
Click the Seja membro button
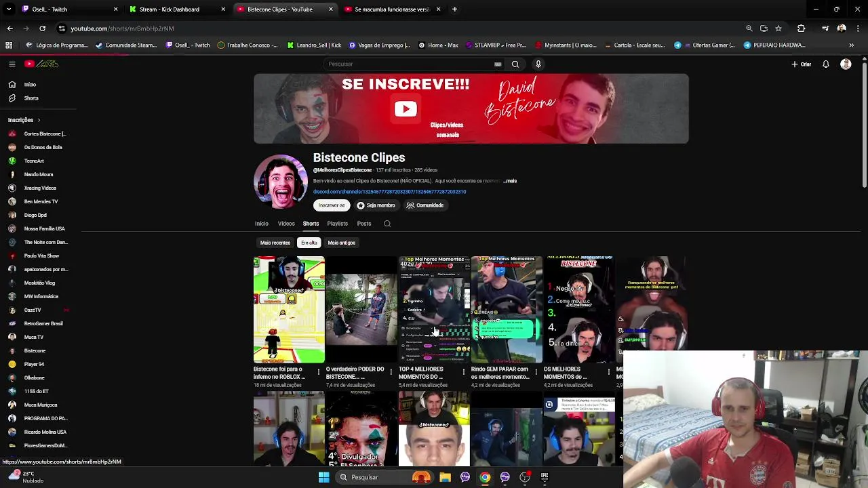pyautogui.click(x=376, y=205)
